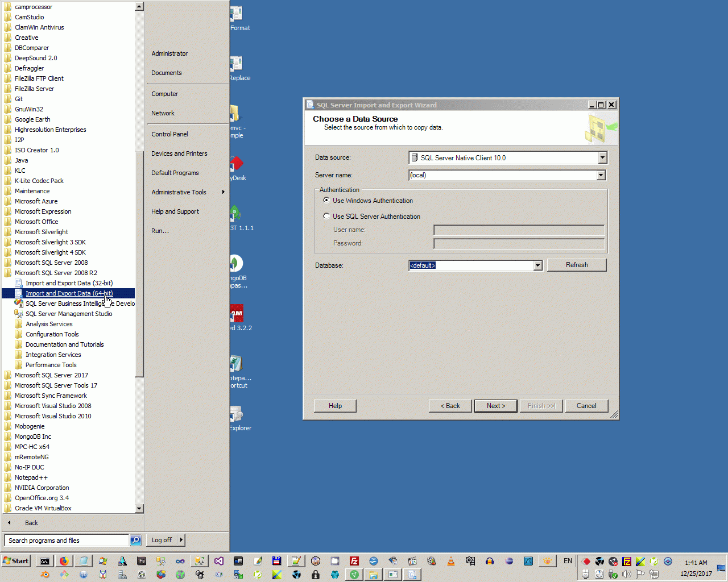Expand the Integration Services folder

click(x=53, y=355)
